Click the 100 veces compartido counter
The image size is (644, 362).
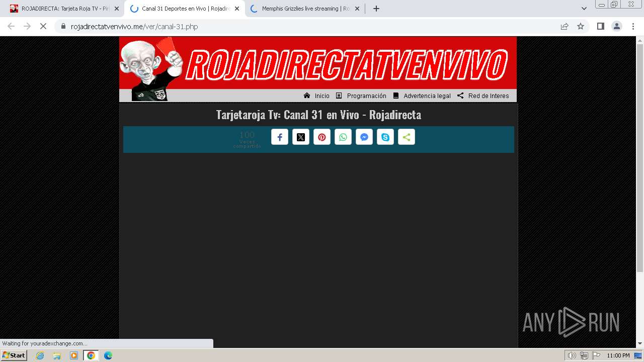point(247,139)
